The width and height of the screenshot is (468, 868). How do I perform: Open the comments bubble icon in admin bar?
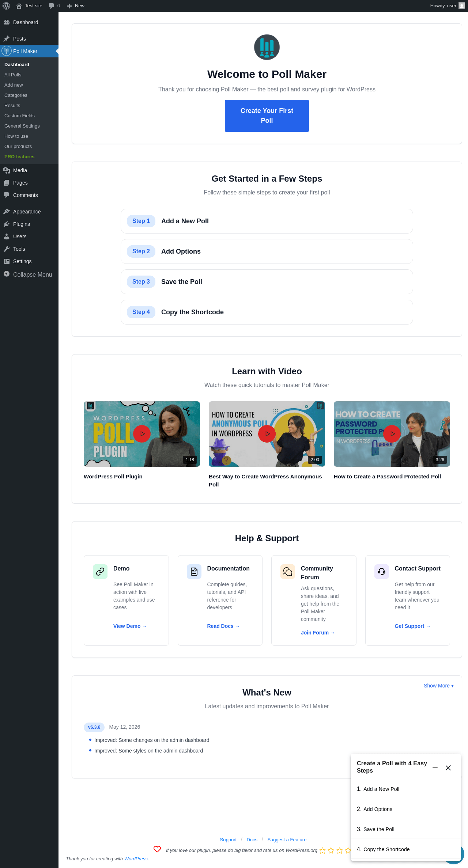pyautogui.click(x=52, y=6)
